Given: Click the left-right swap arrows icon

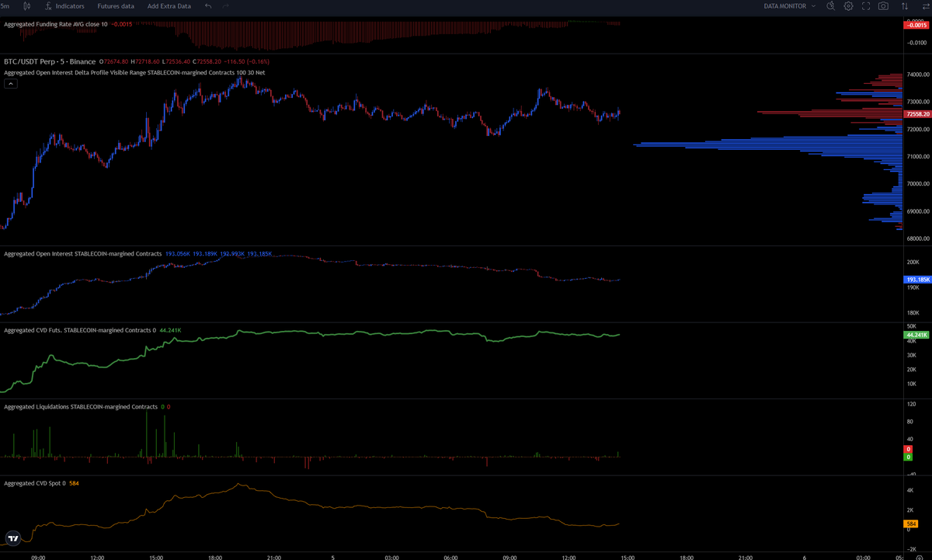Looking at the screenshot, I should tap(924, 5).
